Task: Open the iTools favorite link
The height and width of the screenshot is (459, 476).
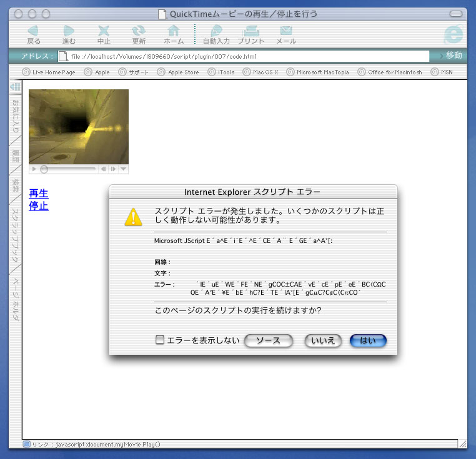Action: tap(221, 72)
